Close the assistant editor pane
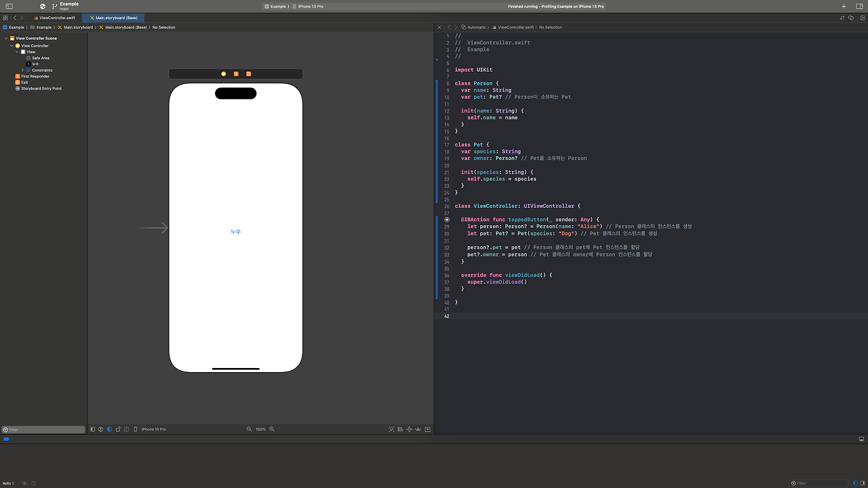The width and height of the screenshot is (868, 488). [439, 27]
